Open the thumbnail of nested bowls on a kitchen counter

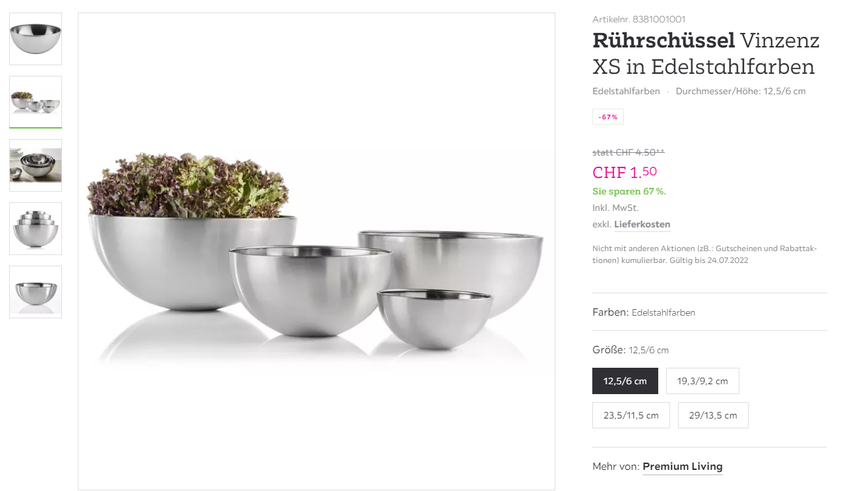pos(36,165)
